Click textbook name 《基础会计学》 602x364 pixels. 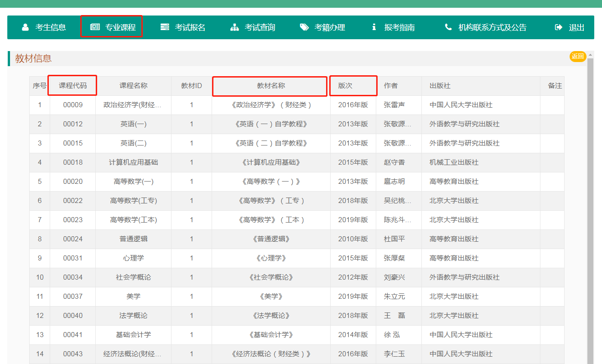271,335
